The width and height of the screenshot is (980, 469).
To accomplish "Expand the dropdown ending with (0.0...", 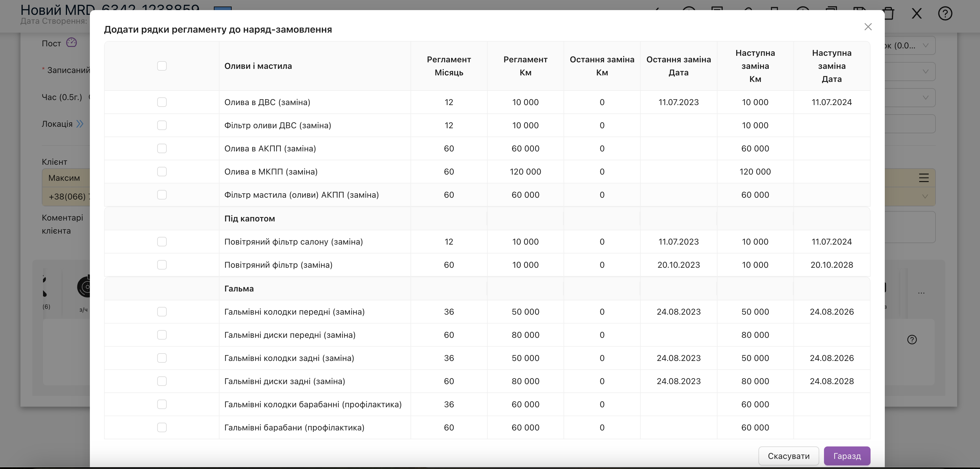I will [910, 46].
